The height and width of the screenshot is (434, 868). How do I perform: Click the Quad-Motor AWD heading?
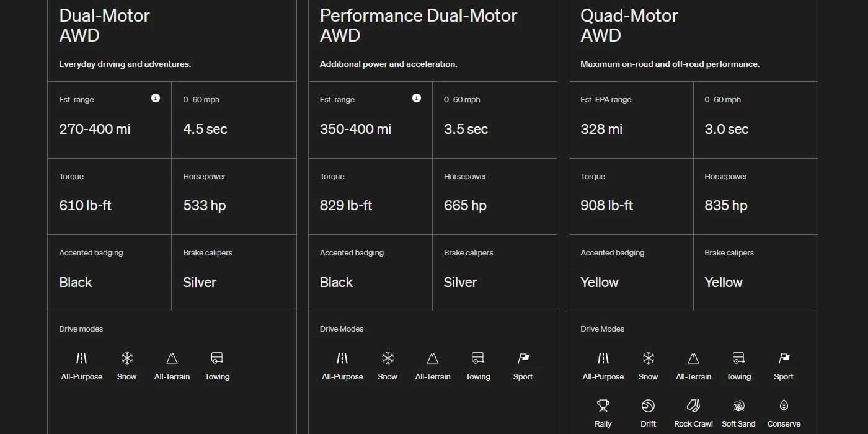coord(629,25)
